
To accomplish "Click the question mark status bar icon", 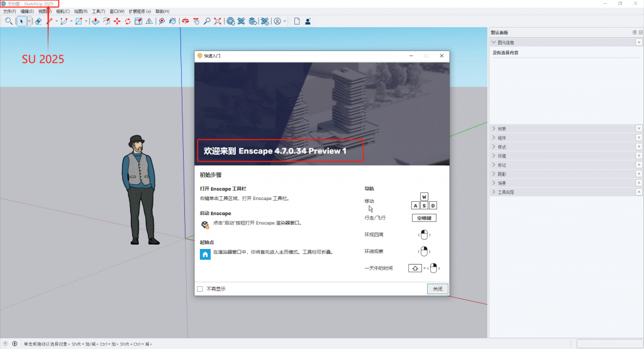I will pos(5,344).
